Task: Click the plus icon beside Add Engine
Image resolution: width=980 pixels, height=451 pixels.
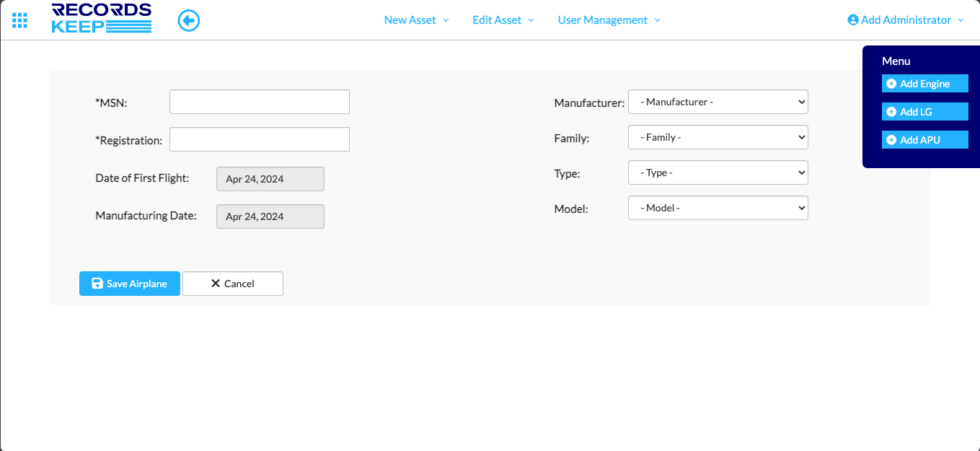Action: tap(891, 84)
